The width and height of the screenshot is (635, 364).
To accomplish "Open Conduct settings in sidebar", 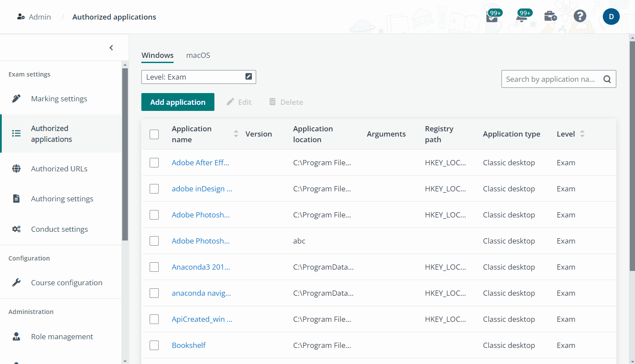I will tap(60, 229).
